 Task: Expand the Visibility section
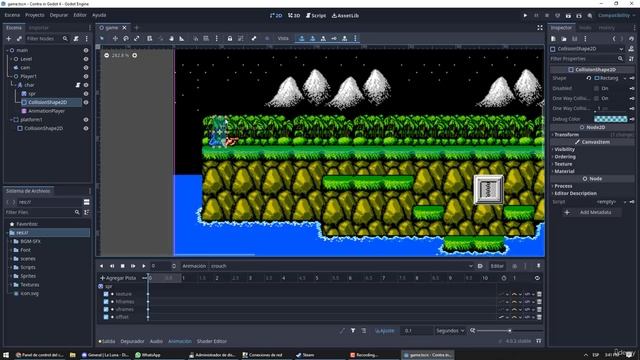tap(593, 149)
